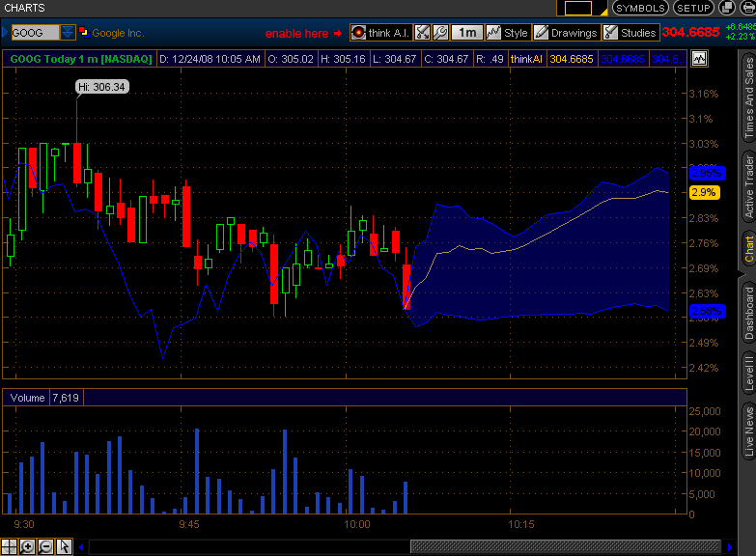The width and height of the screenshot is (756, 556).
Task: Click the GOOG symbol input field
Action: [x=35, y=32]
